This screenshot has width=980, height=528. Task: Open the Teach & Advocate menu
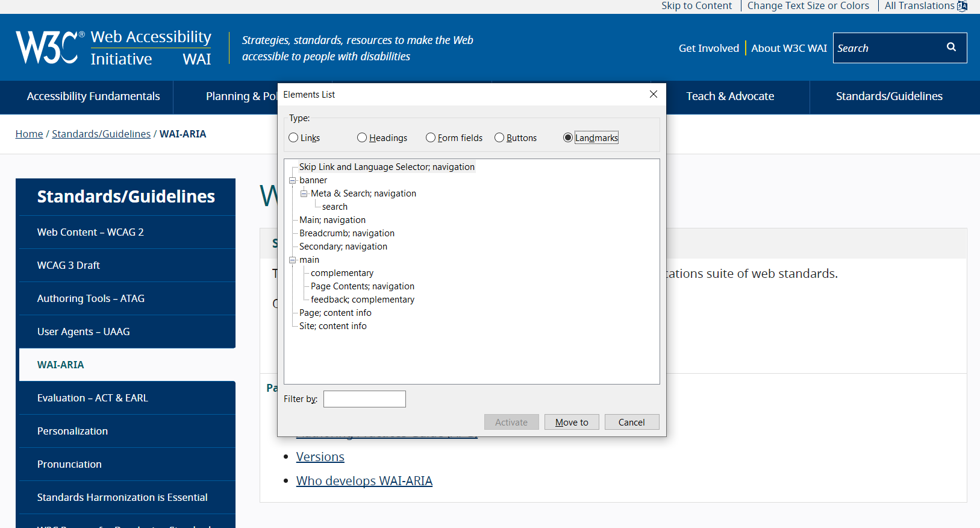(x=730, y=96)
